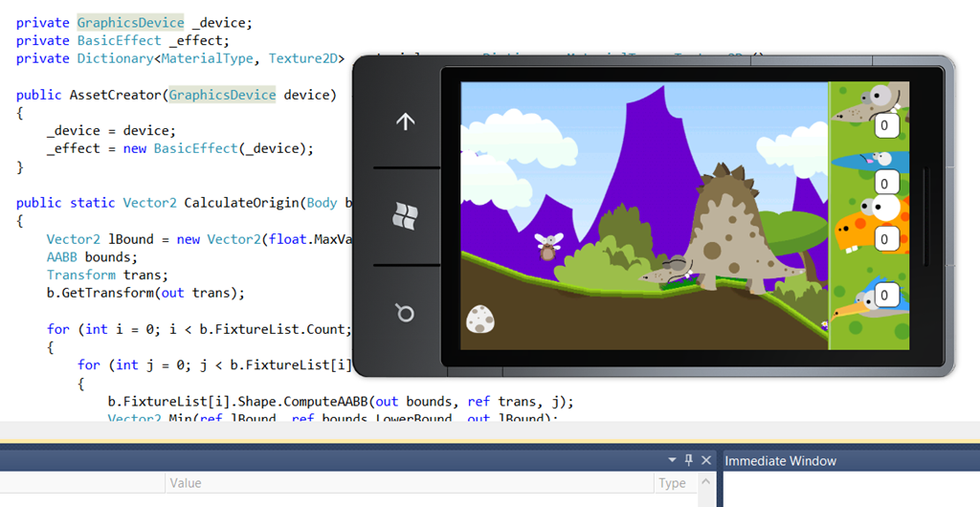
Task: Select the Immediate Window title tab
Action: (780, 461)
